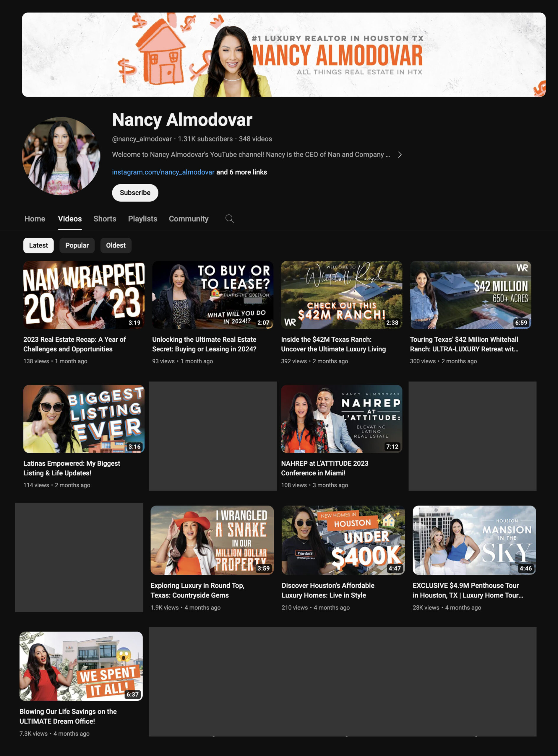
Task: Open title 'NAHREP at L'ATTITUDE 2023 Conference in Miami!'
Action: coord(325,468)
